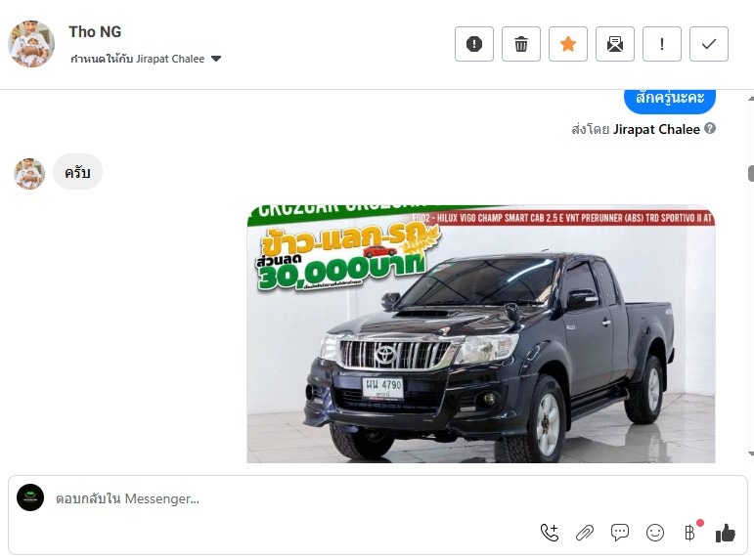Screen dimensions: 754x560
Task: Open the emoji picker
Action: tap(655, 533)
